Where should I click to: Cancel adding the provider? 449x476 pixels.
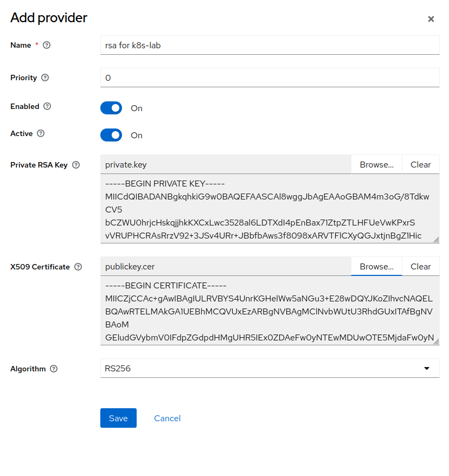pos(167,419)
